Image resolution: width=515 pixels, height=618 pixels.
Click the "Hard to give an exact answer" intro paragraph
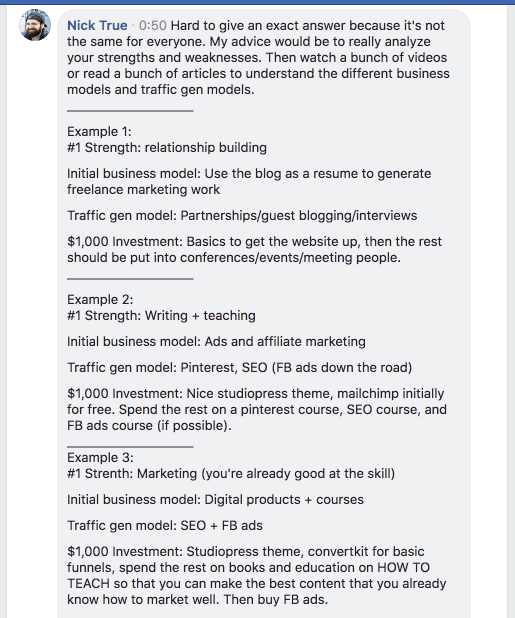coord(258,58)
